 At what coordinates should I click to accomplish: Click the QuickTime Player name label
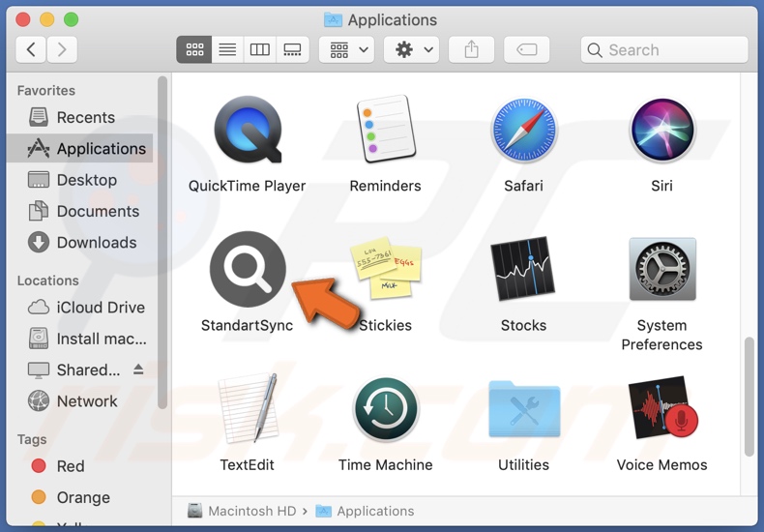pyautogui.click(x=247, y=186)
